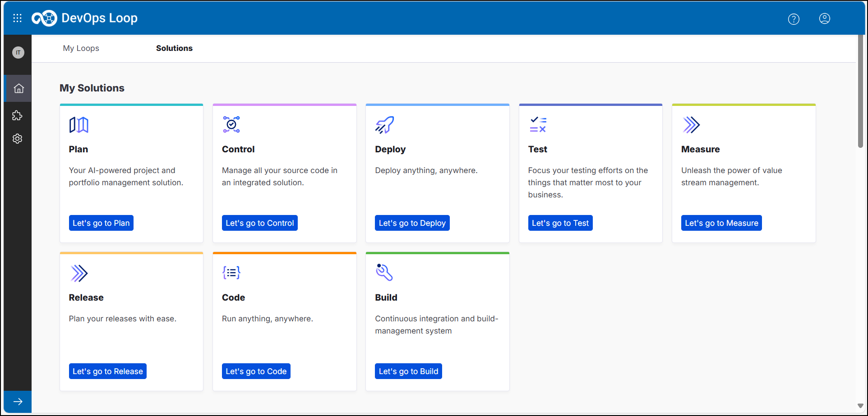Open the plugins puzzle icon in sidebar

coord(17,115)
